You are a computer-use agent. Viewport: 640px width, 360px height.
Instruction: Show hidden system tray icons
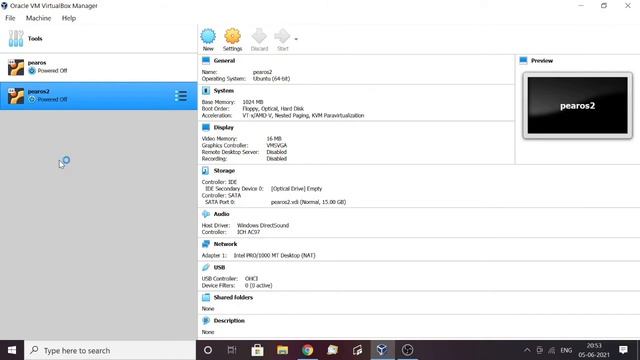click(527, 350)
